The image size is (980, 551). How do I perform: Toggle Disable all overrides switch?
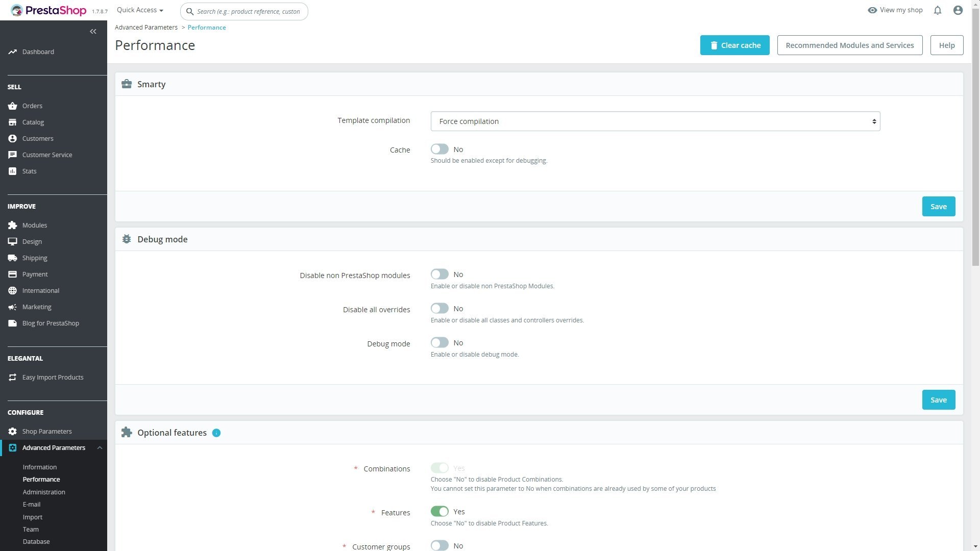[x=439, y=309]
